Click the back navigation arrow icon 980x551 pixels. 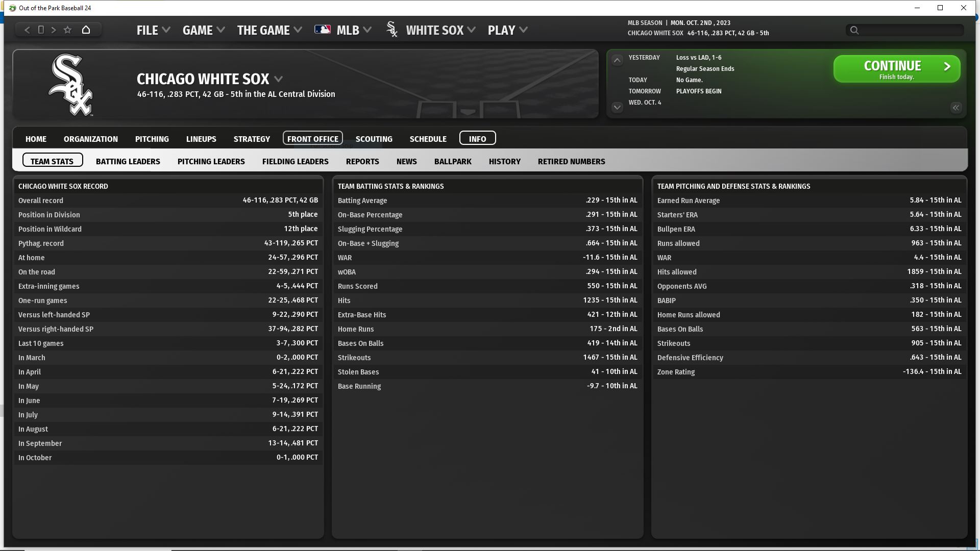27,30
